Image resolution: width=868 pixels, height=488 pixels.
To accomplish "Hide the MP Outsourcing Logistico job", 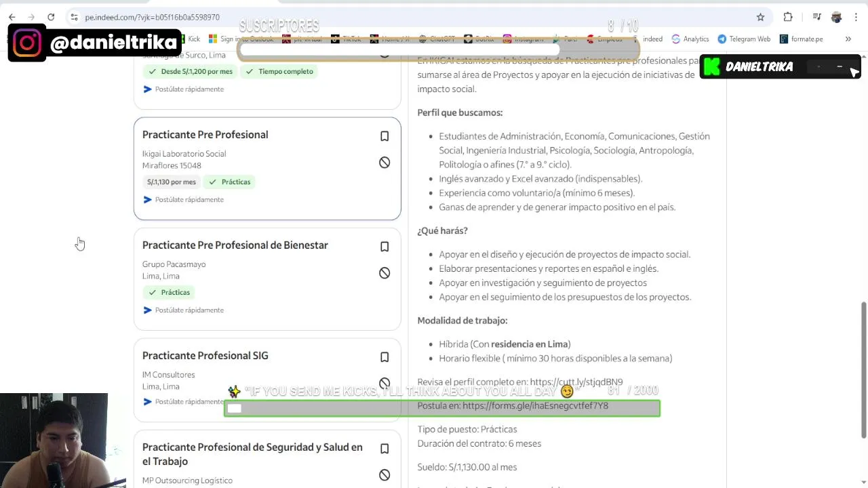I will (x=384, y=475).
